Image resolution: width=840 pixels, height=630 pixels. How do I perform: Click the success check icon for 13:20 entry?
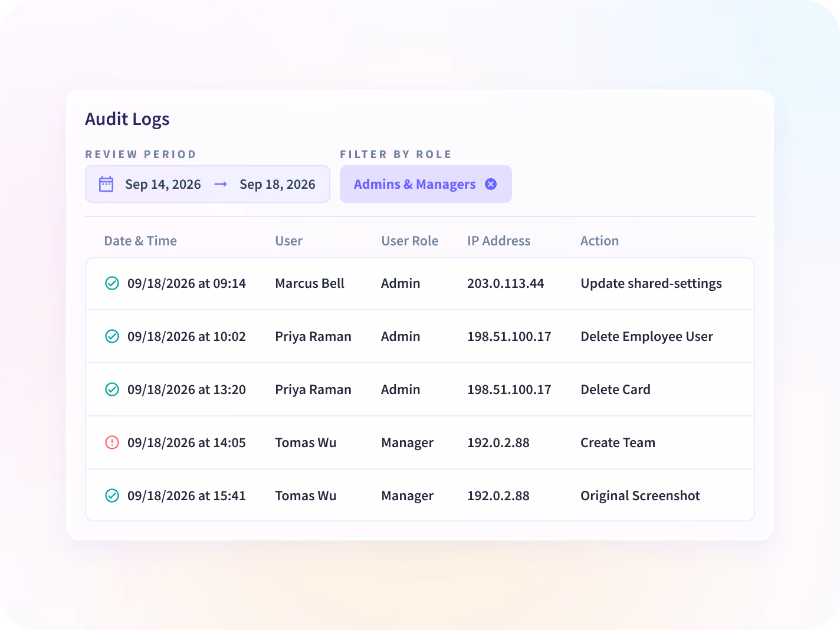112,389
